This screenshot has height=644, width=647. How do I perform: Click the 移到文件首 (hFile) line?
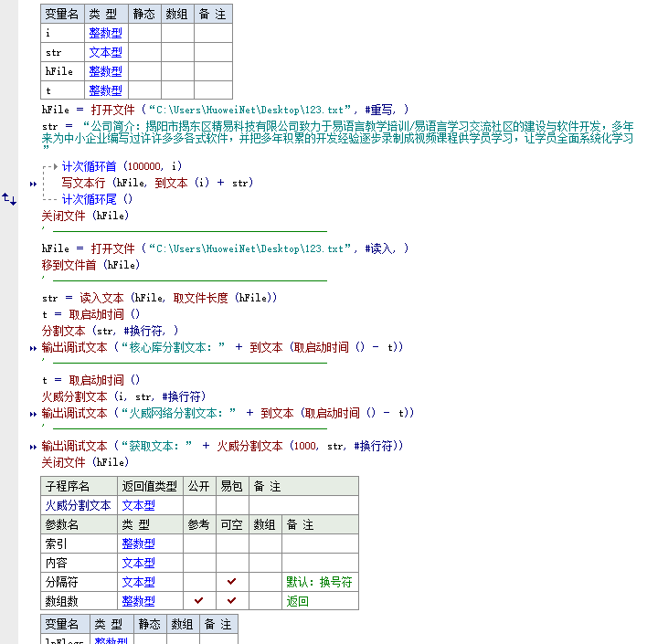[x=90, y=265]
